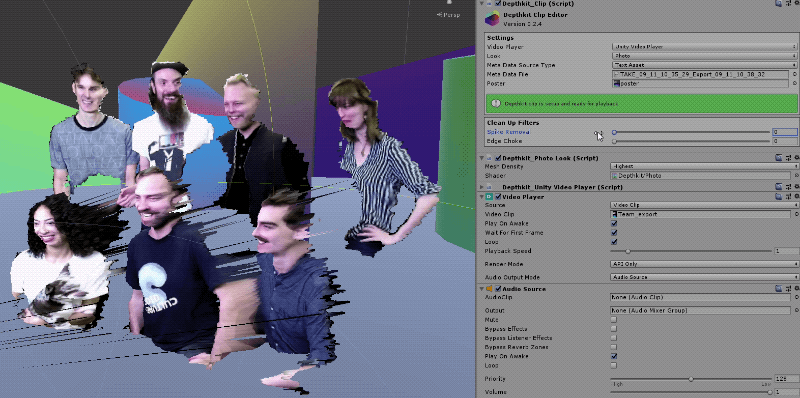Click the Audio Source speaker icon

click(489, 289)
